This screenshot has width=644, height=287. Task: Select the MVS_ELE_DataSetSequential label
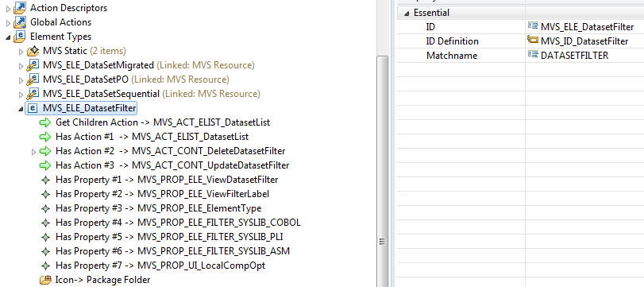tap(101, 94)
